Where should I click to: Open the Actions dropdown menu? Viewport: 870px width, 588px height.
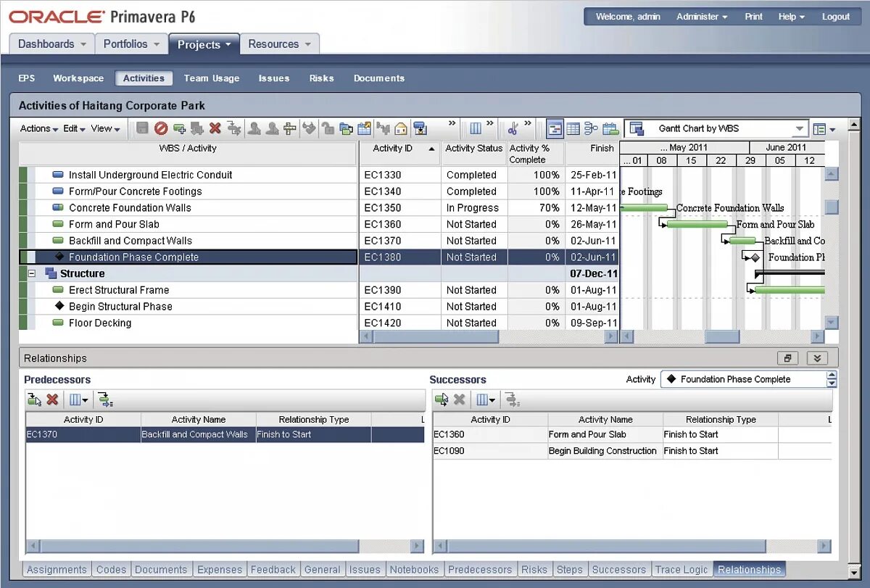(x=39, y=128)
